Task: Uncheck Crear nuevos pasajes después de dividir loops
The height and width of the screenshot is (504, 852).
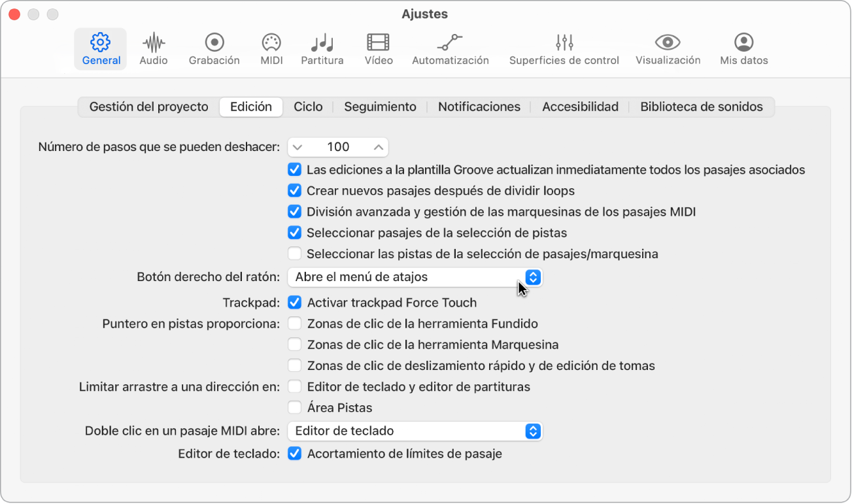Action: point(294,191)
